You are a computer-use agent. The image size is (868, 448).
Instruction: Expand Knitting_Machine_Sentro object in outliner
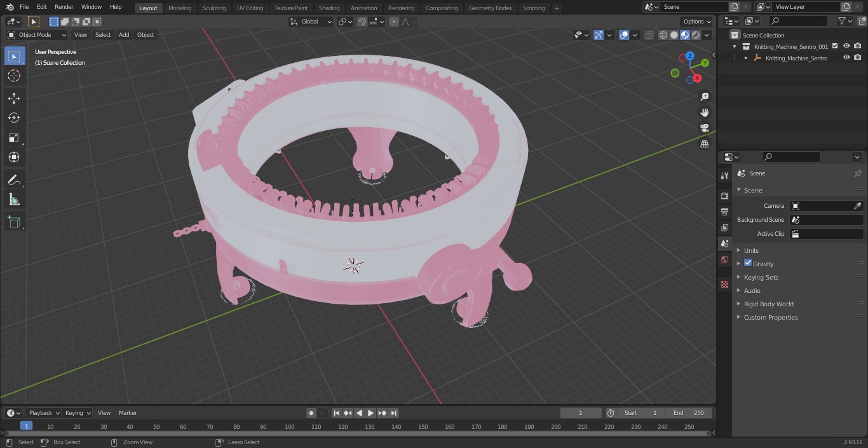746,58
